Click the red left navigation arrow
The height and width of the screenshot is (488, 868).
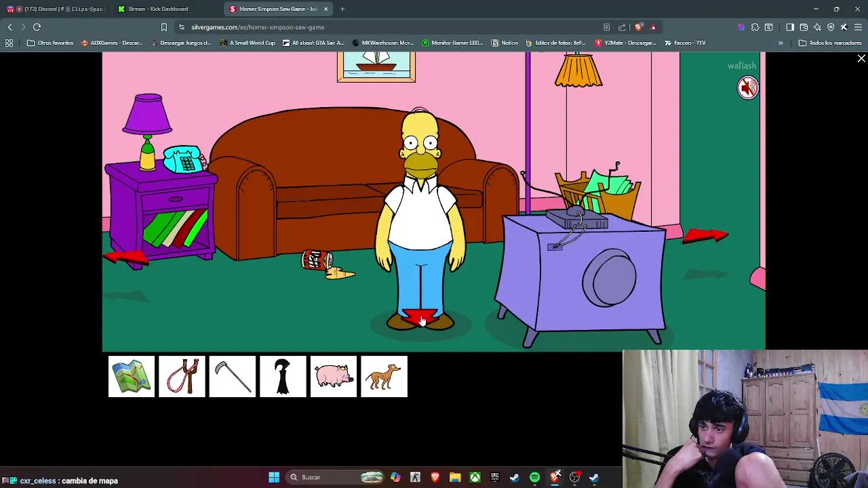coord(126,258)
